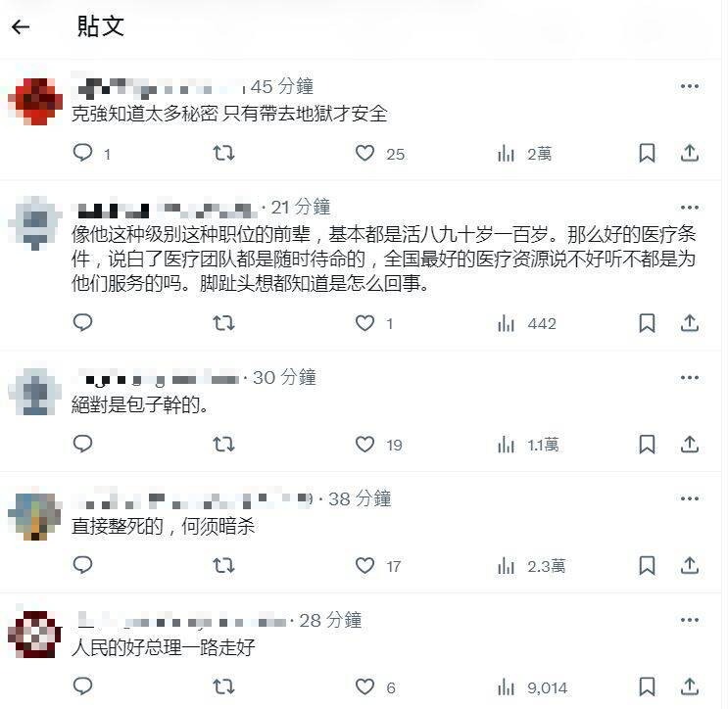Open the red avatar's profile at top
Image resolution: width=728 pixels, height=709 pixels.
tap(35, 101)
